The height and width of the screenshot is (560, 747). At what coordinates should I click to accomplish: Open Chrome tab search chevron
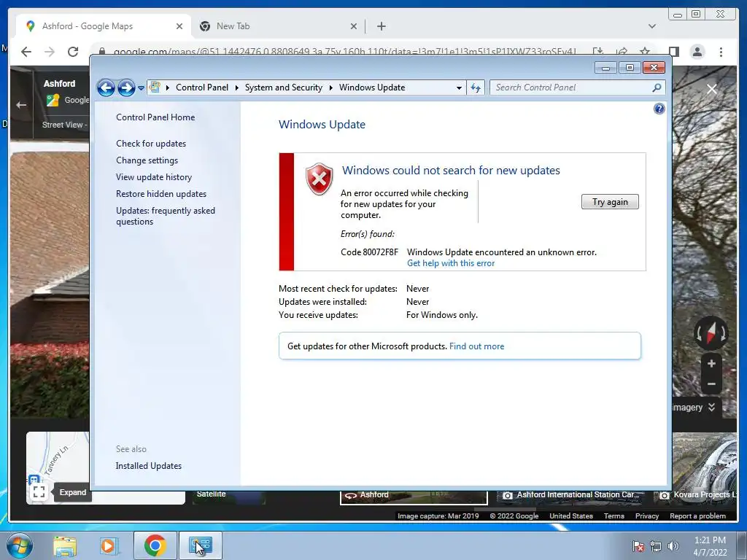click(x=651, y=26)
